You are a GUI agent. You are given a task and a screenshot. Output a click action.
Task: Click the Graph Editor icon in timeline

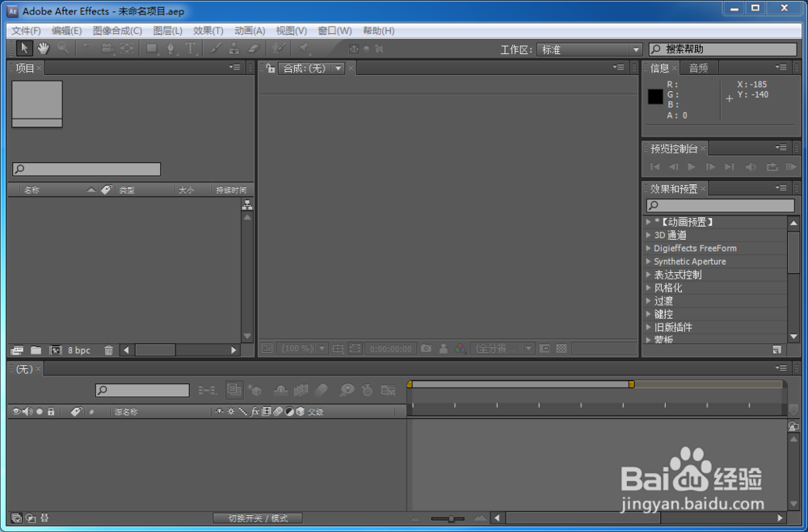388,391
